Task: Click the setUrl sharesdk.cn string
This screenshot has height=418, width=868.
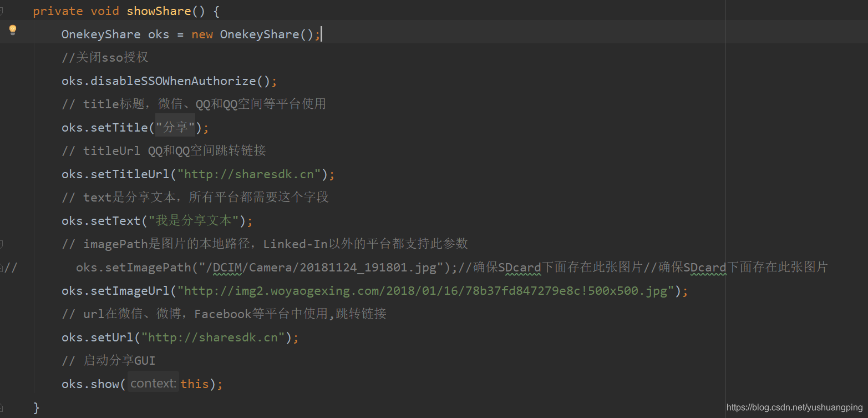Action: [213, 338]
